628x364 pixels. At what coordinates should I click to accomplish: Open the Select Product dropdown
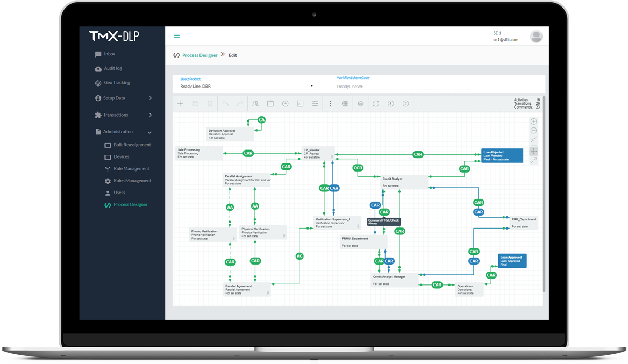pyautogui.click(x=247, y=85)
